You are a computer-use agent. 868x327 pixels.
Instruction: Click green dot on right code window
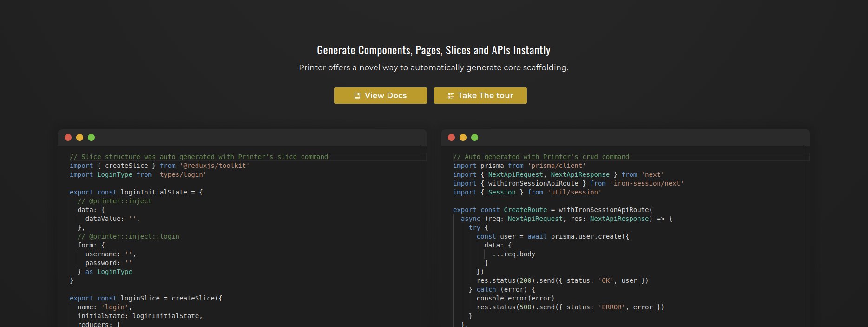474,137
